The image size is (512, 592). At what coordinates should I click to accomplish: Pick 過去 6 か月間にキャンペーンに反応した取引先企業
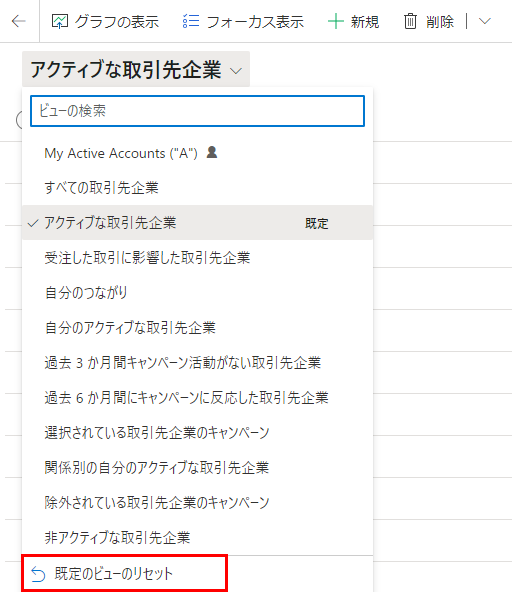[197, 398]
